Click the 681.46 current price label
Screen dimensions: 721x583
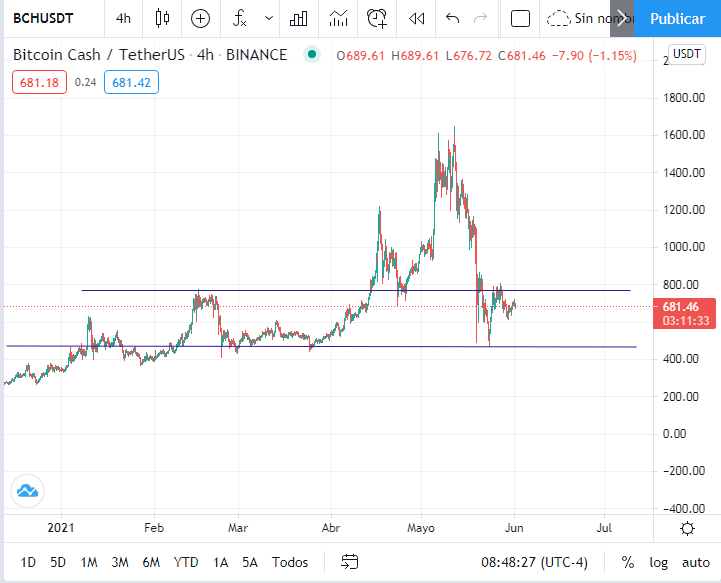pyautogui.click(x=684, y=313)
